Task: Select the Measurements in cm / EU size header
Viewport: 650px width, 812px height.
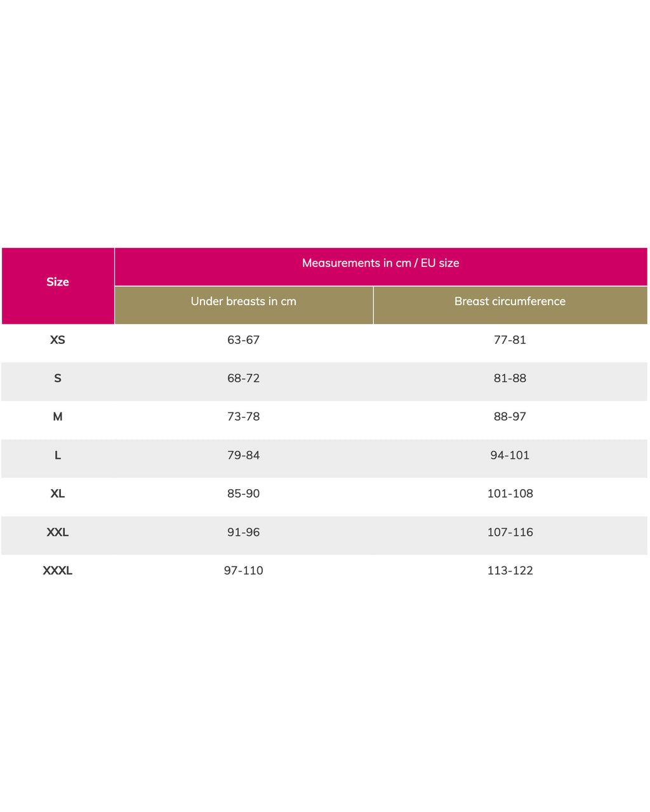Action: [x=381, y=266]
